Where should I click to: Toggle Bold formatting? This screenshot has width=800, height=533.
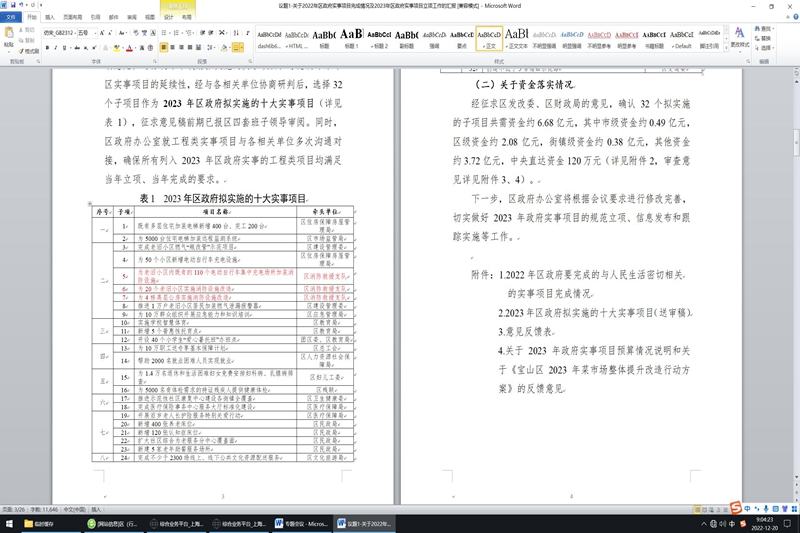click(x=47, y=48)
